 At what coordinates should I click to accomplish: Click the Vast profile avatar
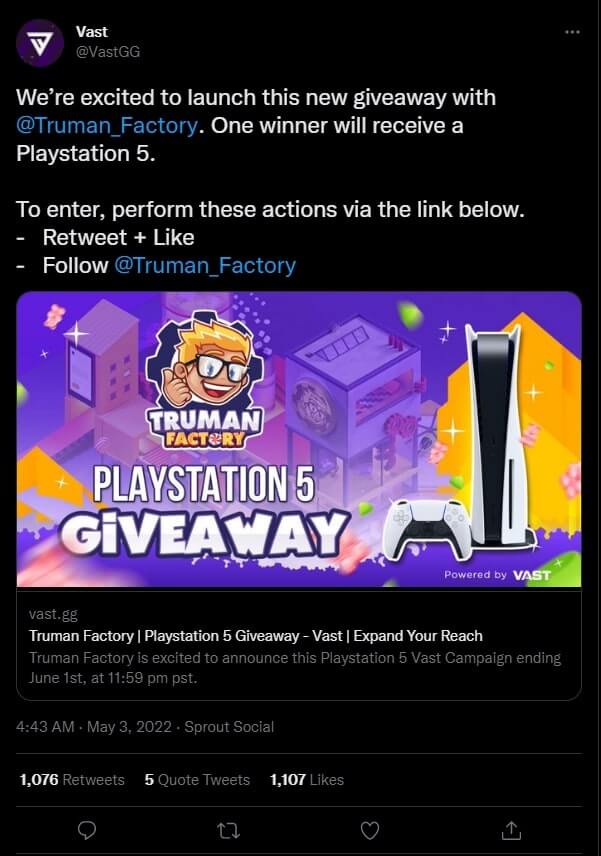coord(40,43)
